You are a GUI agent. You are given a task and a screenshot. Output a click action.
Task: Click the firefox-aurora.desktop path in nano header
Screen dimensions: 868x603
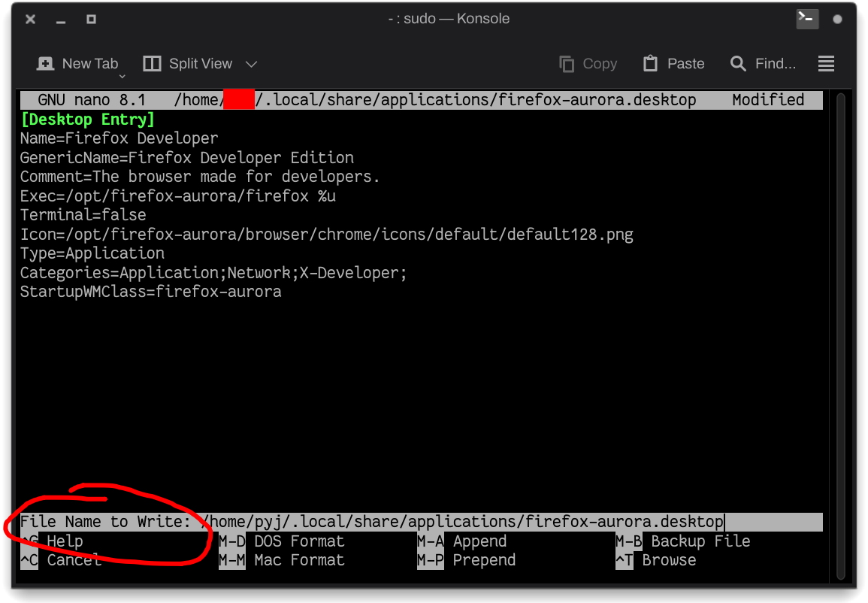coord(435,100)
